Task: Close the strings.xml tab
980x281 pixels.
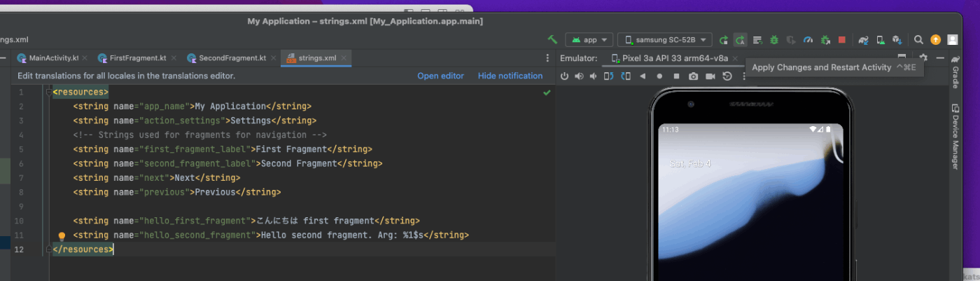Action: click(344, 58)
